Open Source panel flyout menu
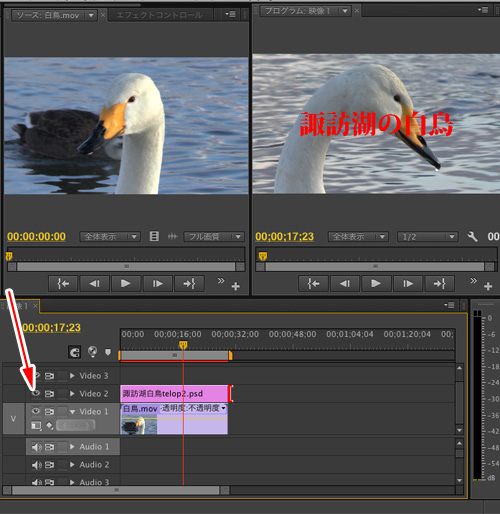The width and height of the screenshot is (500, 514). 230,14
